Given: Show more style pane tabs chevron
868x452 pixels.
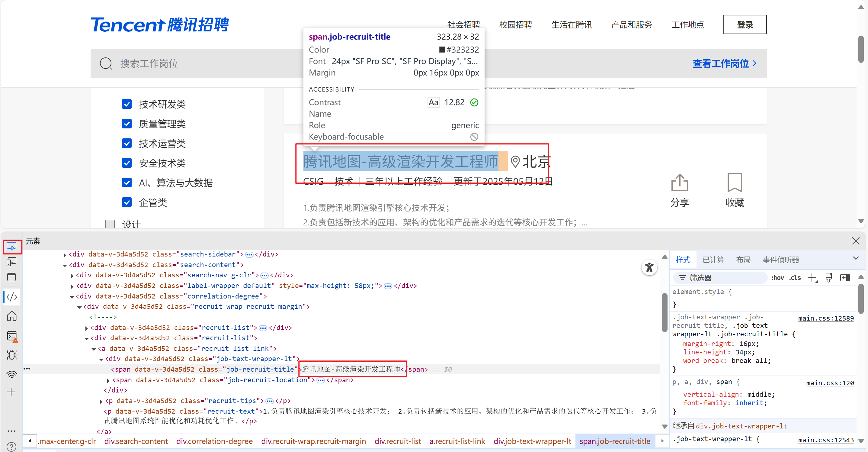Looking at the screenshot, I should tap(856, 258).
